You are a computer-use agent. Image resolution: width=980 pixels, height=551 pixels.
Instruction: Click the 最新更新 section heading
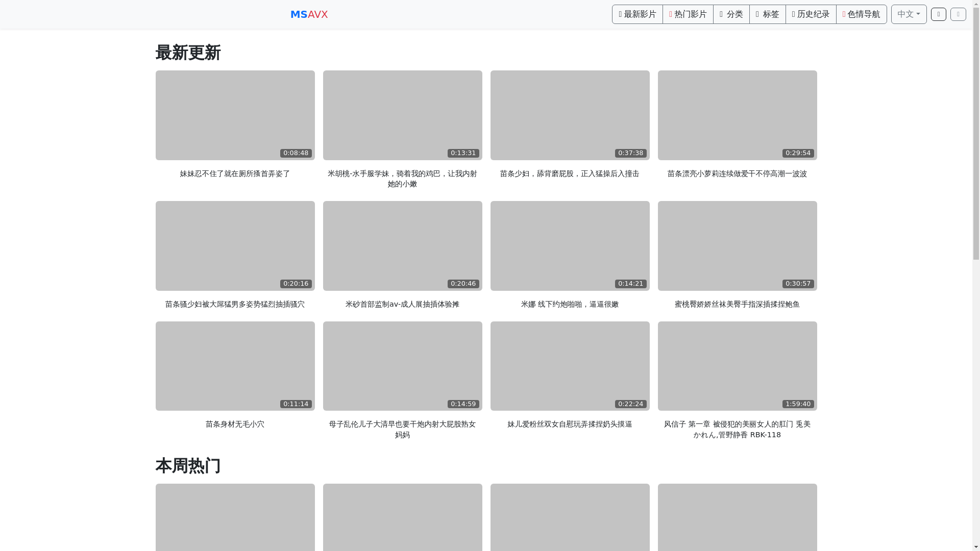pyautogui.click(x=188, y=53)
